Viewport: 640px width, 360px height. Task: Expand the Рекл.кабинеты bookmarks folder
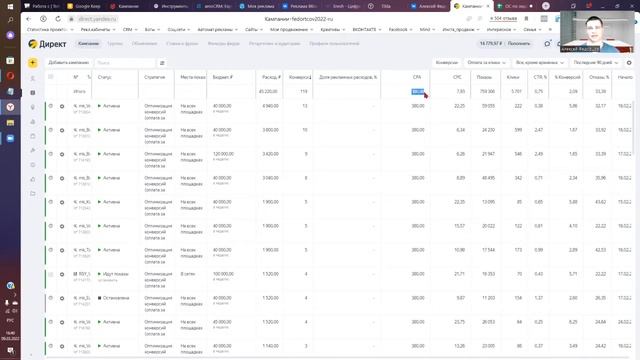click(x=98, y=29)
